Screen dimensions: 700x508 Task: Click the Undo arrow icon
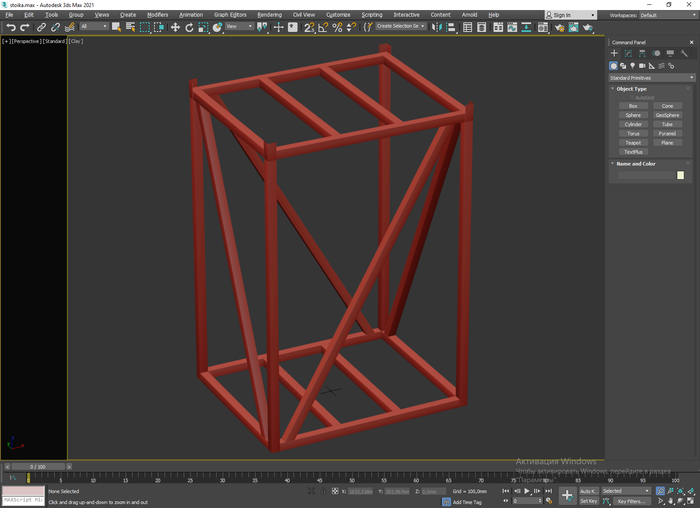pyautogui.click(x=10, y=27)
